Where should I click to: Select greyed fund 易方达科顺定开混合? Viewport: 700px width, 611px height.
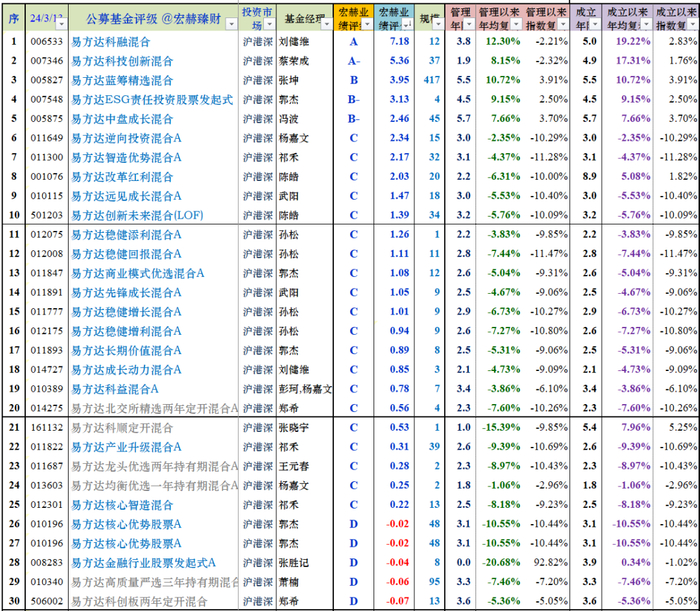pos(122,428)
